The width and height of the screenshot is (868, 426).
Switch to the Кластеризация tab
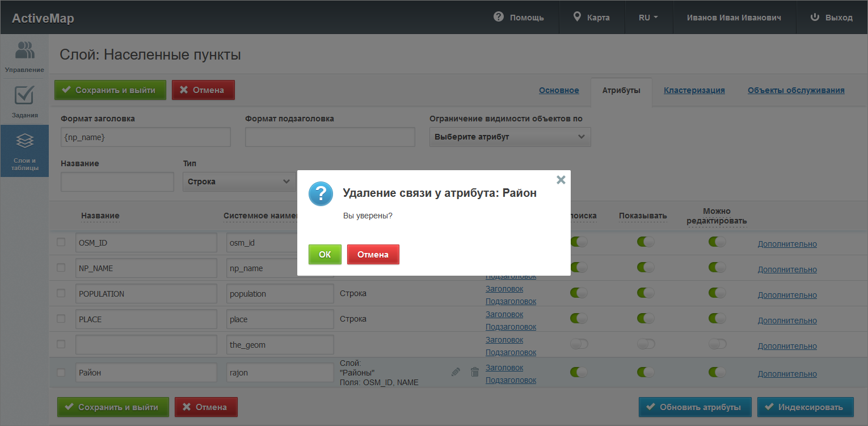click(694, 90)
